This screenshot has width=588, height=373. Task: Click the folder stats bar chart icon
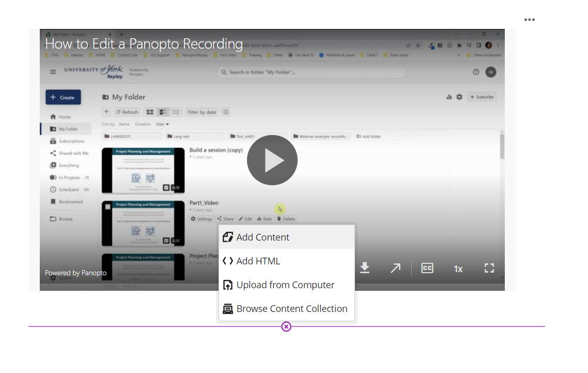tap(448, 97)
